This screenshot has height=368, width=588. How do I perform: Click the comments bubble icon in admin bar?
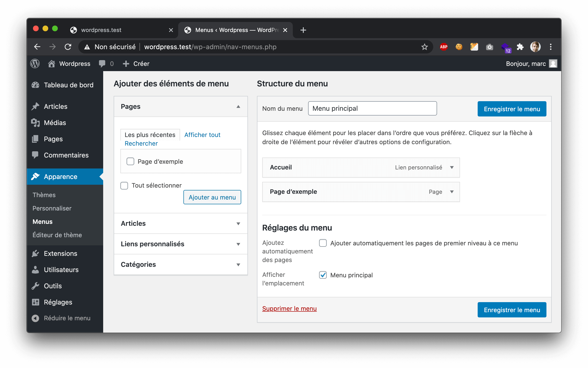click(102, 64)
